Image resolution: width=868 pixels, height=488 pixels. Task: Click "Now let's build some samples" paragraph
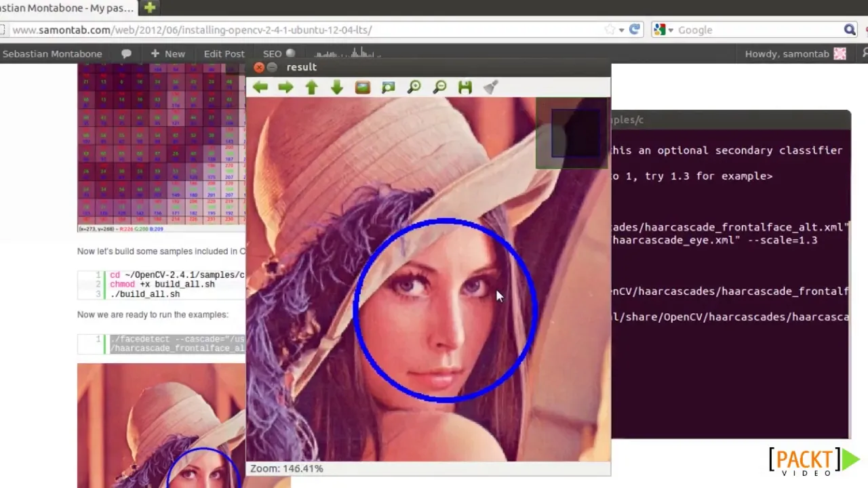coord(161,251)
